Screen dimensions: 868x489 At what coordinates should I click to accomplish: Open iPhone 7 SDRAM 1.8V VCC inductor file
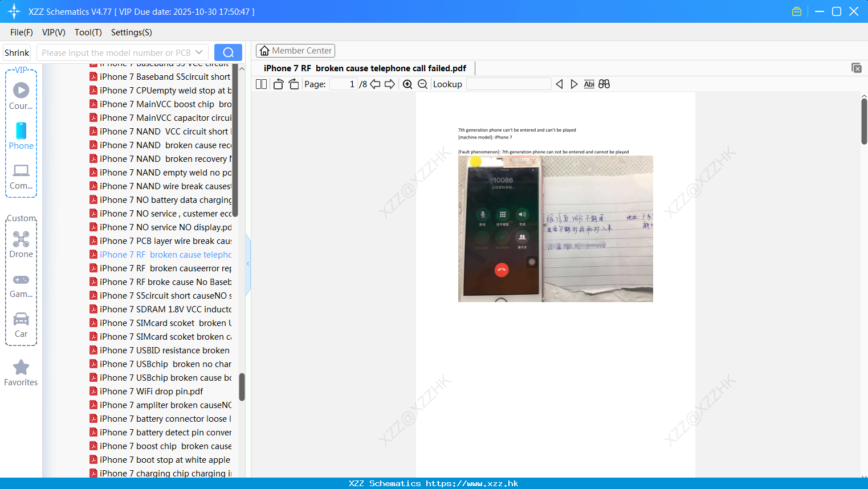click(x=160, y=309)
